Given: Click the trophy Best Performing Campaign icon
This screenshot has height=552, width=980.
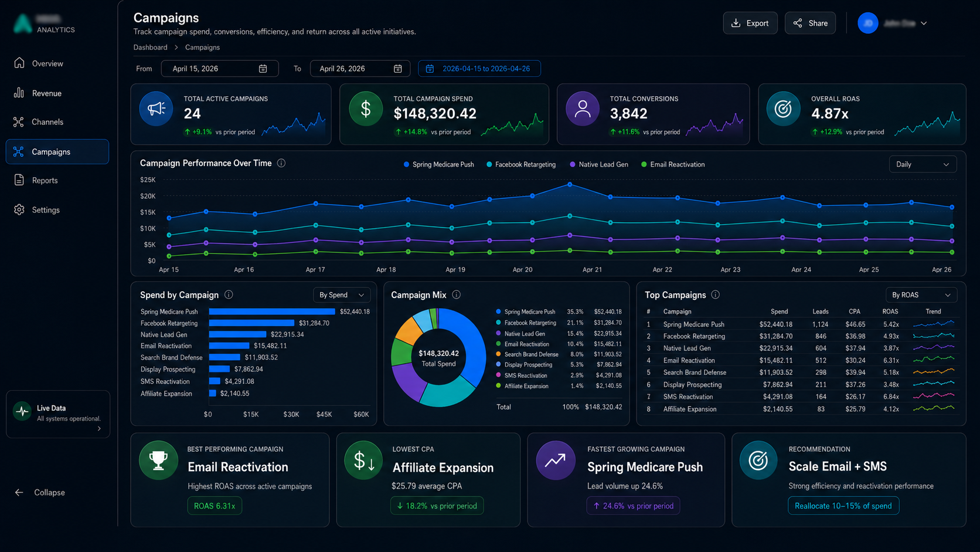Looking at the screenshot, I should (x=158, y=460).
